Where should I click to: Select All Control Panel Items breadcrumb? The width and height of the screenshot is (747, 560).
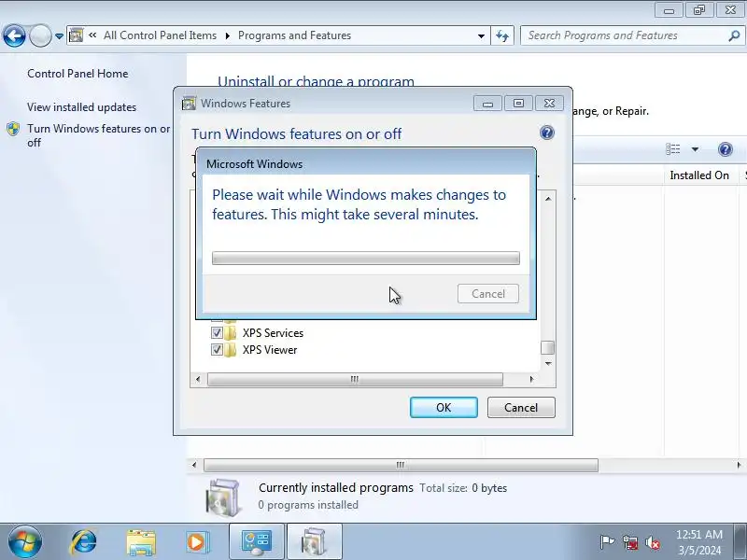tap(160, 35)
